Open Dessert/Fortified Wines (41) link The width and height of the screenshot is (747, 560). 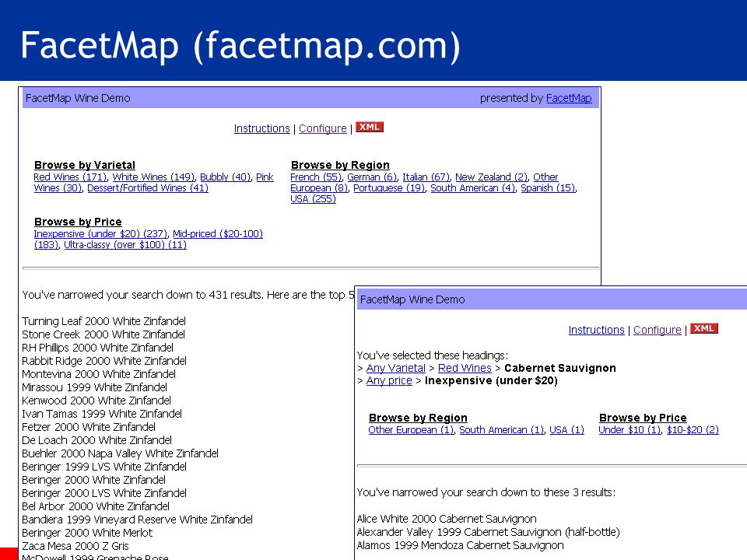point(148,187)
